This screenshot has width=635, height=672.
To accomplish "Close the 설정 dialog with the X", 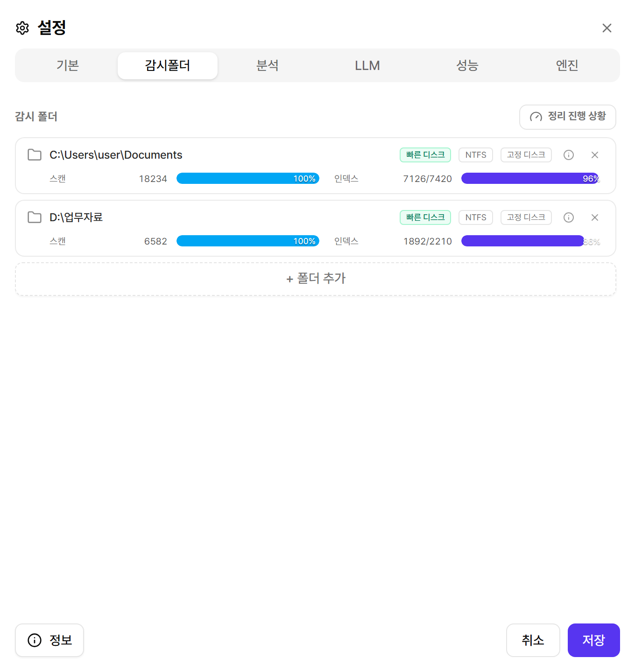I will (607, 28).
